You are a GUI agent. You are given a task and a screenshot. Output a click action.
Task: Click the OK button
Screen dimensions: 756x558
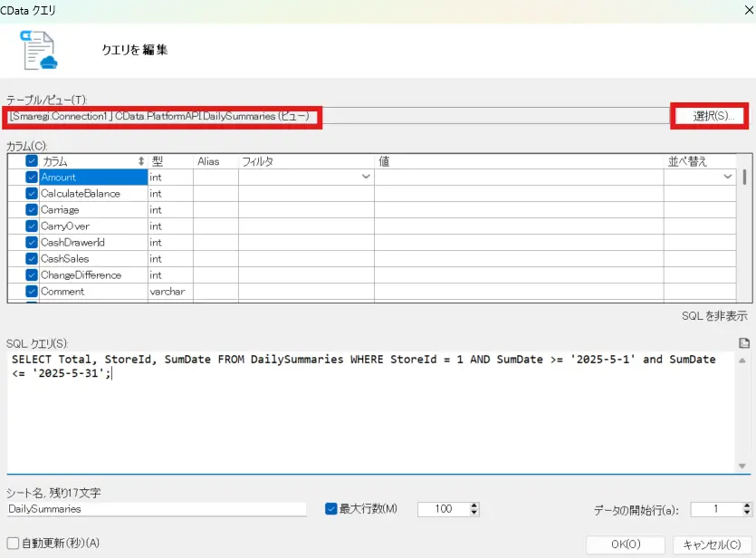pyautogui.click(x=626, y=545)
